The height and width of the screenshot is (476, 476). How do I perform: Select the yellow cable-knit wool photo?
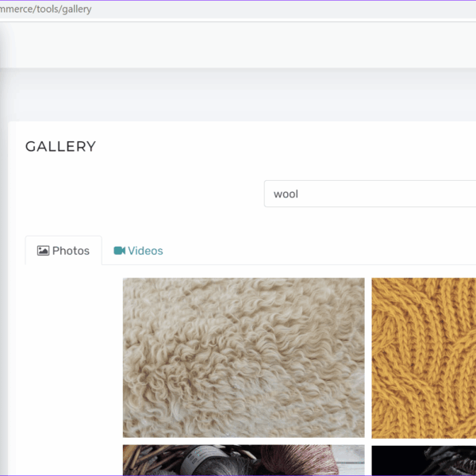coord(424,358)
